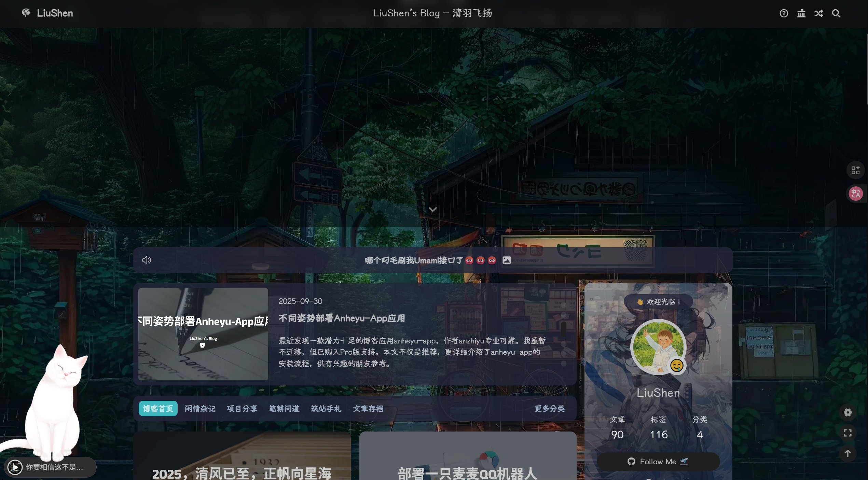The image size is (868, 480).
Task: Click the Follow Me button
Action: pyautogui.click(x=658, y=461)
